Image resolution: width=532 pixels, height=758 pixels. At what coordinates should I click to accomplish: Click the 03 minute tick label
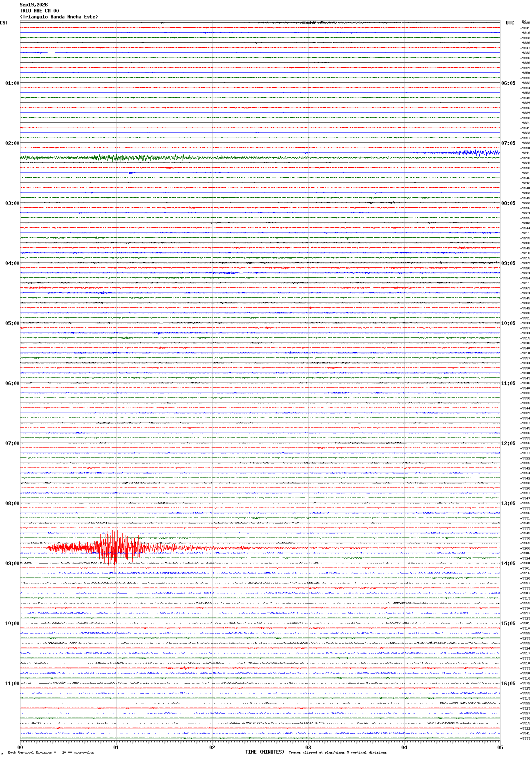tap(308, 747)
